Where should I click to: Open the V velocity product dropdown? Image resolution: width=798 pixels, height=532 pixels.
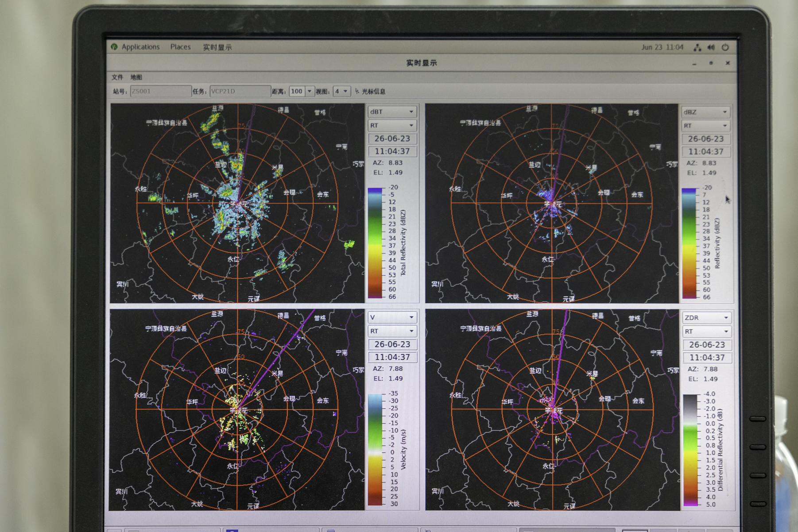392,317
